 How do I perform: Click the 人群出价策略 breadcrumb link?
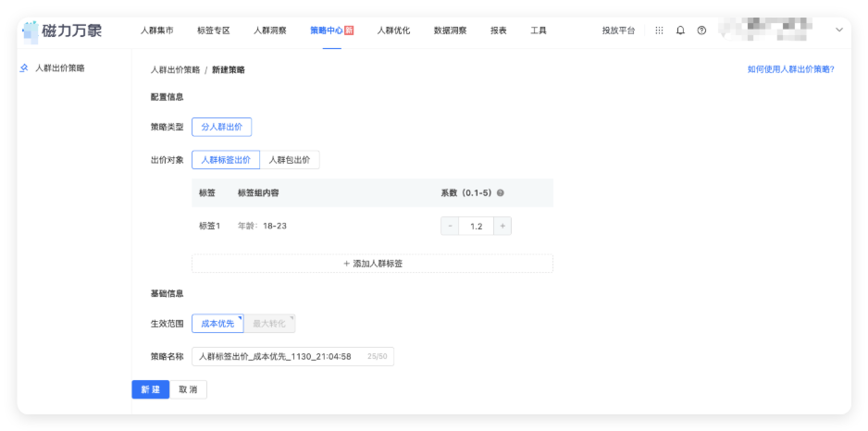[176, 69]
